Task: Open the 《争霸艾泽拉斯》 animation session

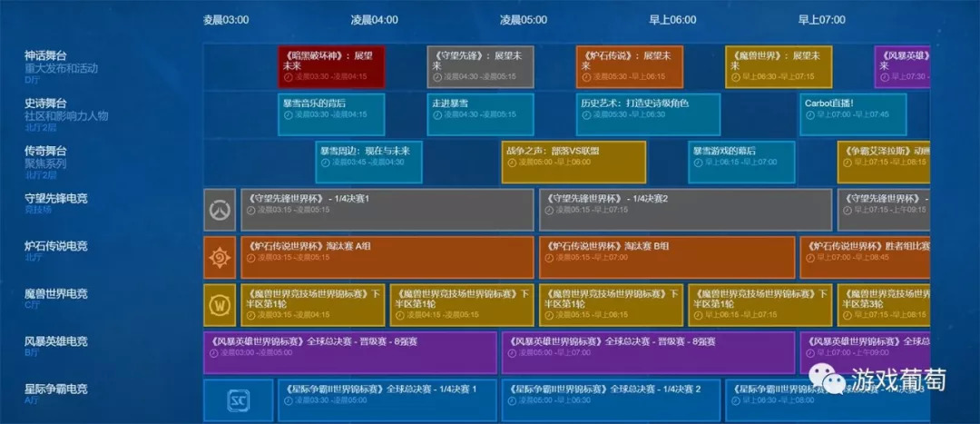Action: point(884,162)
